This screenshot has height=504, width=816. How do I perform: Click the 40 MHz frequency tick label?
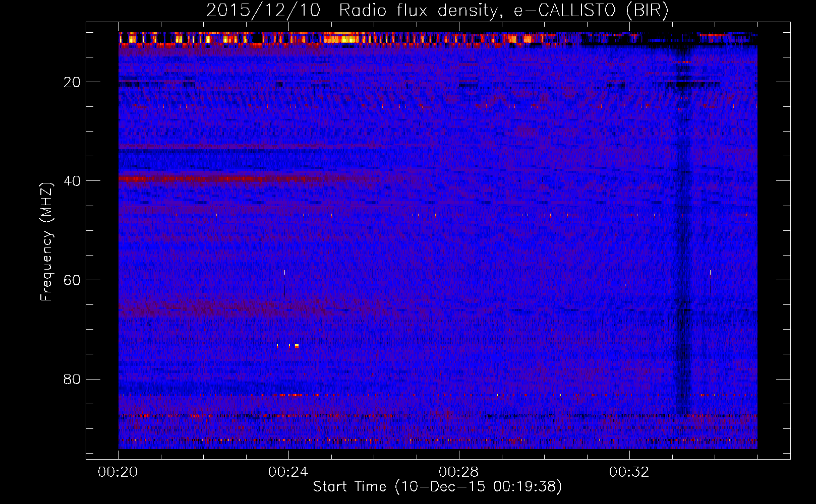pyautogui.click(x=73, y=181)
